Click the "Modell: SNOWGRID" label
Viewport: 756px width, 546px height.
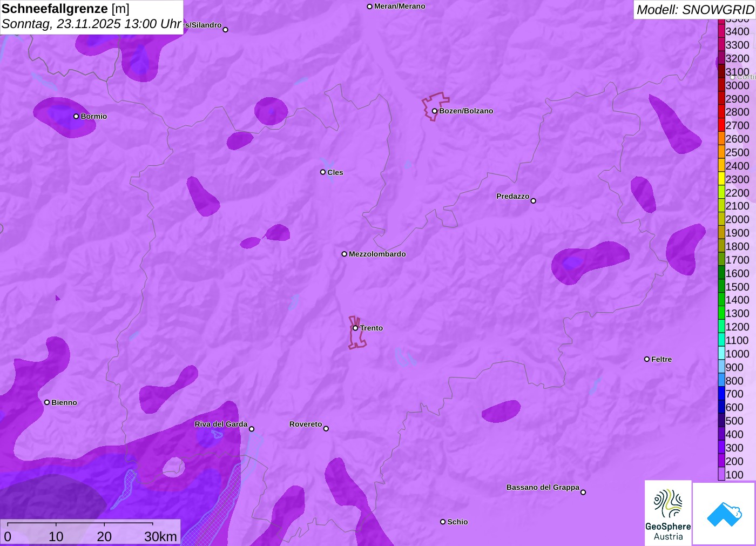click(x=695, y=10)
